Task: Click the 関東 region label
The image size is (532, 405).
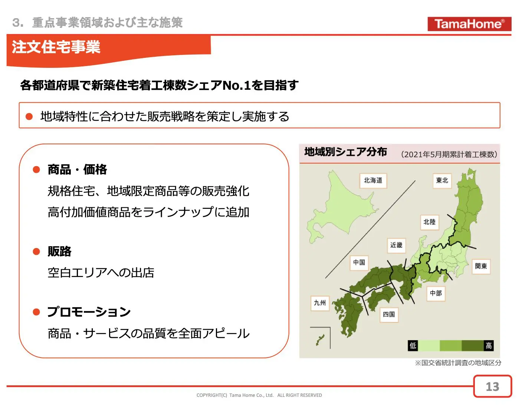Action: click(481, 266)
